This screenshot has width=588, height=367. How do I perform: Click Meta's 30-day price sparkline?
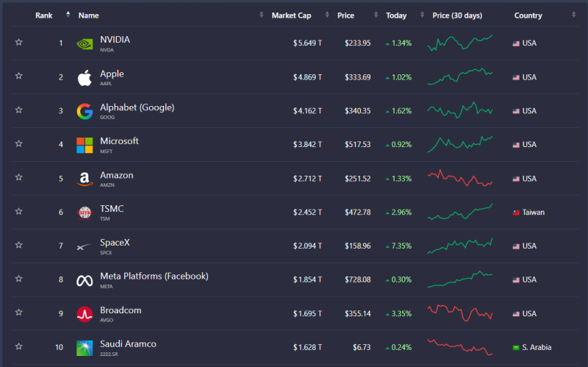tap(460, 279)
